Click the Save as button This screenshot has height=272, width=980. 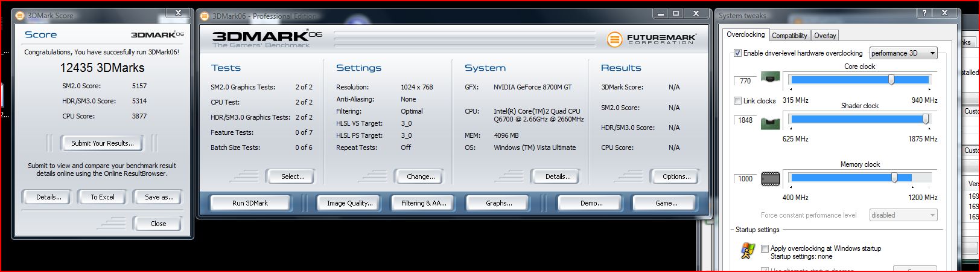coord(159,197)
